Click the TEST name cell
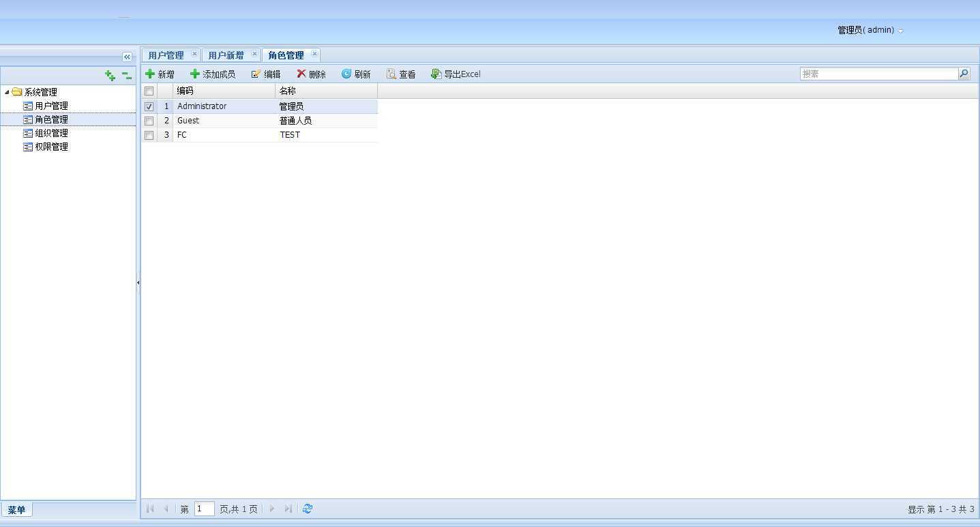This screenshot has width=980, height=527. [327, 135]
